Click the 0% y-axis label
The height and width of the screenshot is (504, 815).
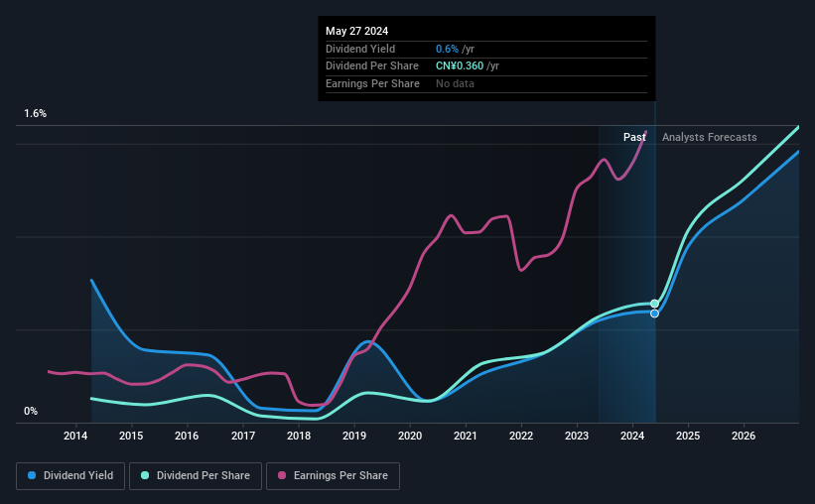coord(31,412)
